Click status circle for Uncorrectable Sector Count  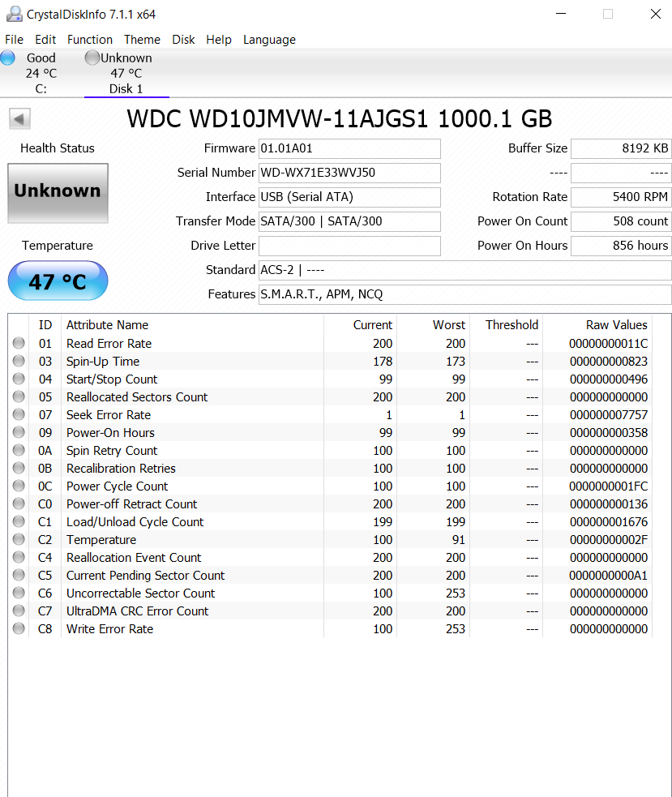point(19,592)
